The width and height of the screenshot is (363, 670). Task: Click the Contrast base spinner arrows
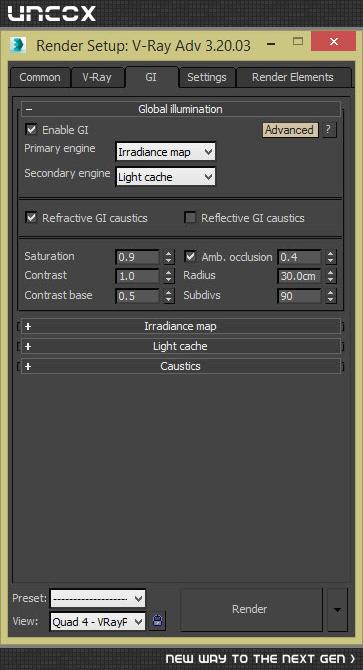tap(169, 296)
